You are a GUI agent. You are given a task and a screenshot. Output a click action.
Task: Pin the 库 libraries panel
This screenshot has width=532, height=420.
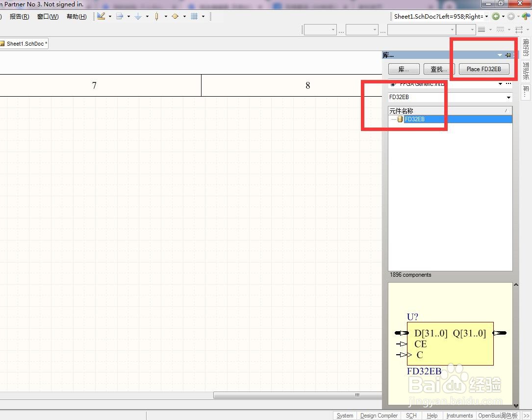click(x=508, y=55)
